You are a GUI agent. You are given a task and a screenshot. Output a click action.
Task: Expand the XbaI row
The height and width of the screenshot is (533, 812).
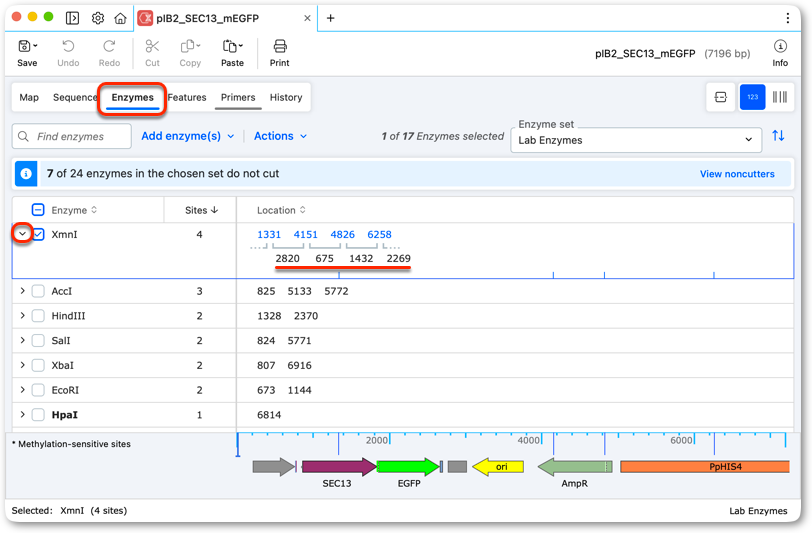coord(22,365)
